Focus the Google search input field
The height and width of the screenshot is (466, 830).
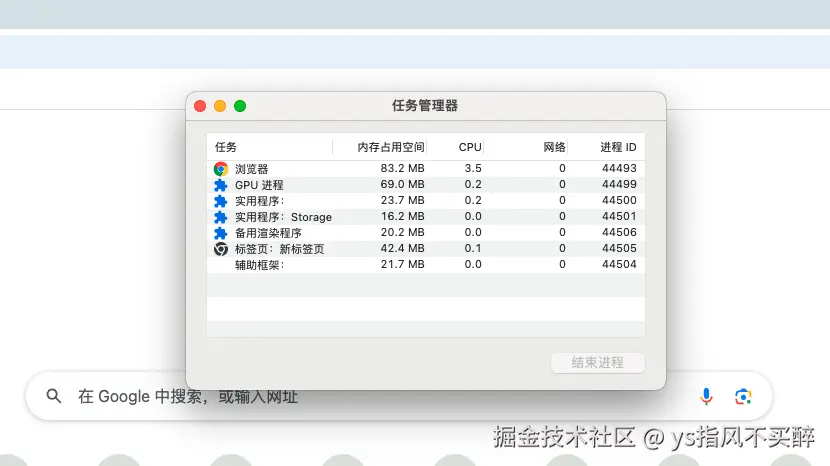coord(399,396)
